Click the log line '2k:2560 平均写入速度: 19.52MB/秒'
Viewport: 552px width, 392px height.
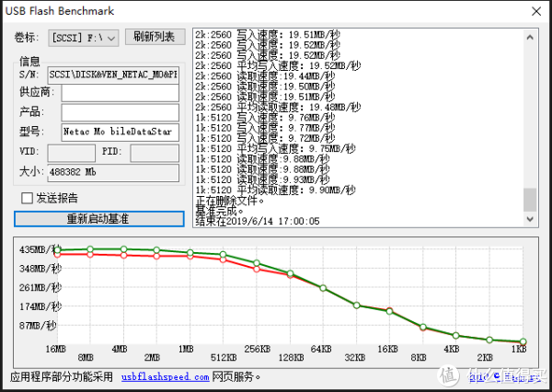click(x=278, y=66)
